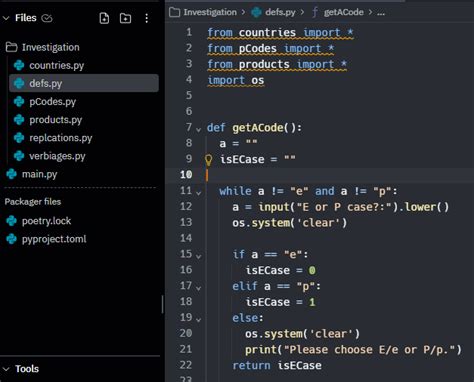This screenshot has width=474, height=382.
Task: Open the Files three-dot menu
Action: 147,18
